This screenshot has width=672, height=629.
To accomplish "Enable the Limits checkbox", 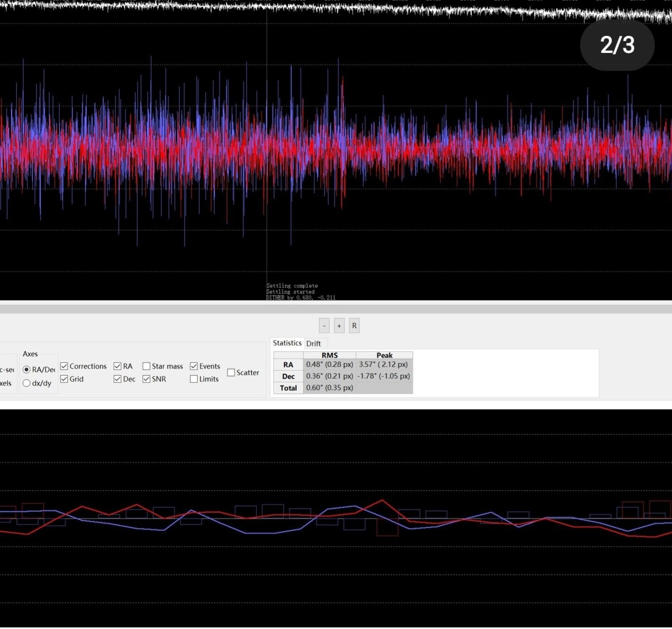I will (x=194, y=379).
